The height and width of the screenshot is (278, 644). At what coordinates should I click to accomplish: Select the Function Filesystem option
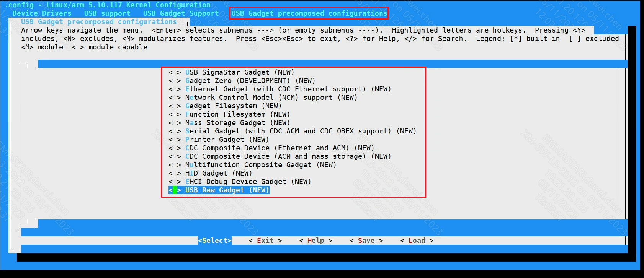(x=229, y=114)
